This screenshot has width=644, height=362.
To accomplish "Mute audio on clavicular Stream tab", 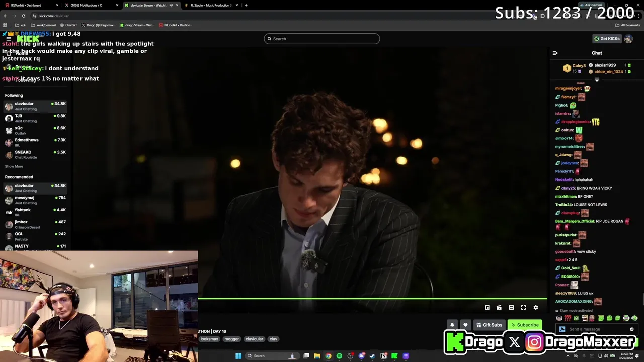I will pos(171,5).
